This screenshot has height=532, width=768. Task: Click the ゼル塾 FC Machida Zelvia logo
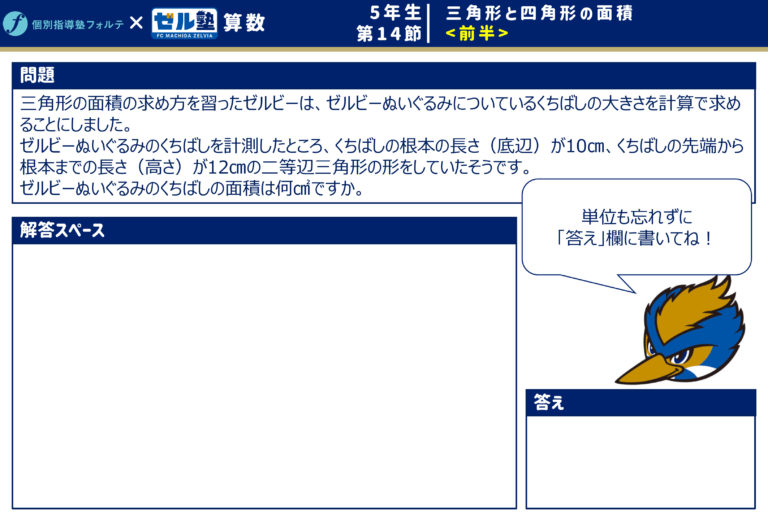[x=184, y=23]
